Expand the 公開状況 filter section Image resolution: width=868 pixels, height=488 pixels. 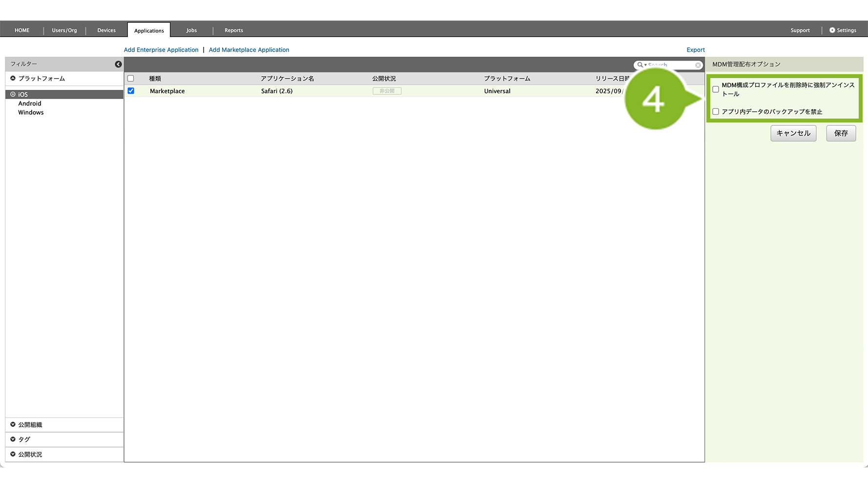click(x=13, y=454)
